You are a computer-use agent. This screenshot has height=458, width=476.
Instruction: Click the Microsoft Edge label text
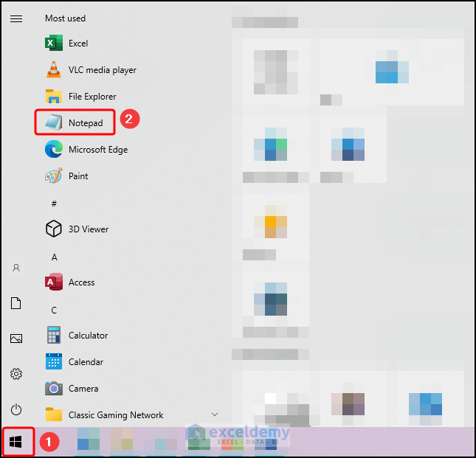pos(98,150)
